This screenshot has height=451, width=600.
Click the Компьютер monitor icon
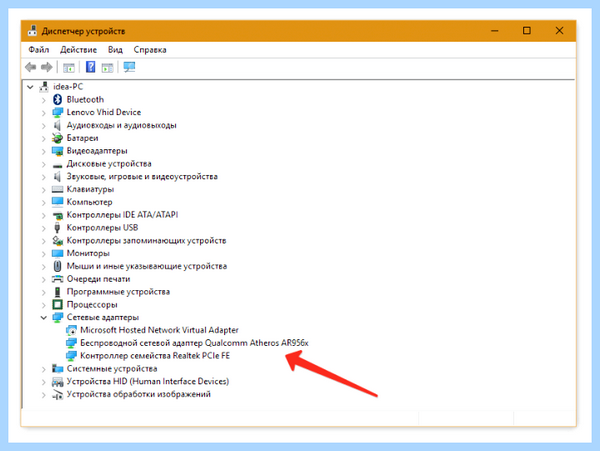(57, 202)
